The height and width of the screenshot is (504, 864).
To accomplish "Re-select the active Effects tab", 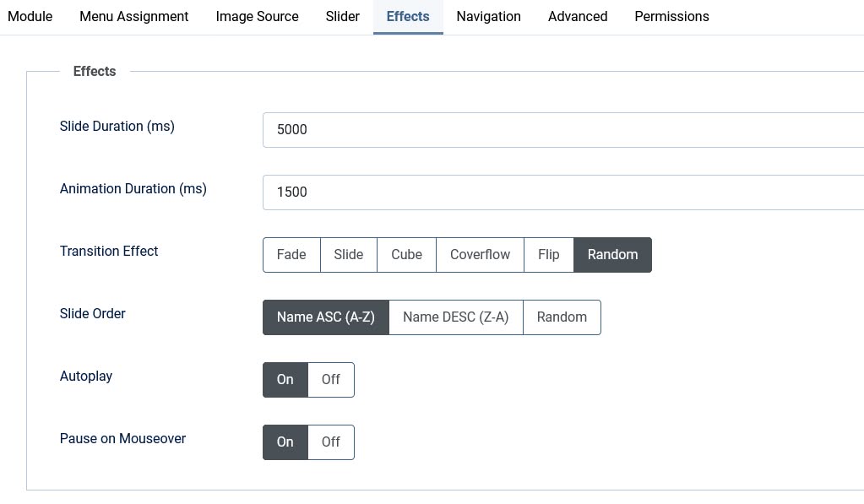I will point(407,16).
